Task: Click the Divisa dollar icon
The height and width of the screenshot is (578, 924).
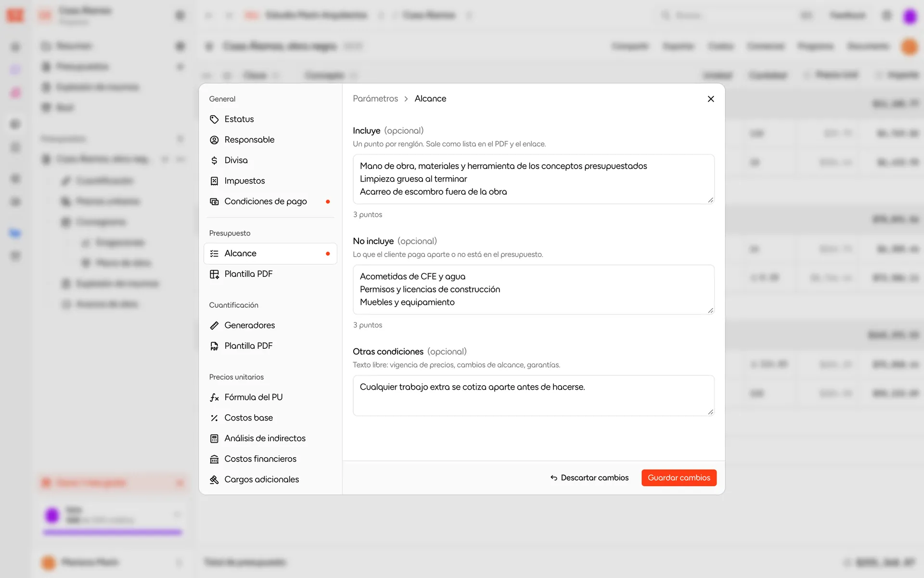Action: tap(214, 160)
